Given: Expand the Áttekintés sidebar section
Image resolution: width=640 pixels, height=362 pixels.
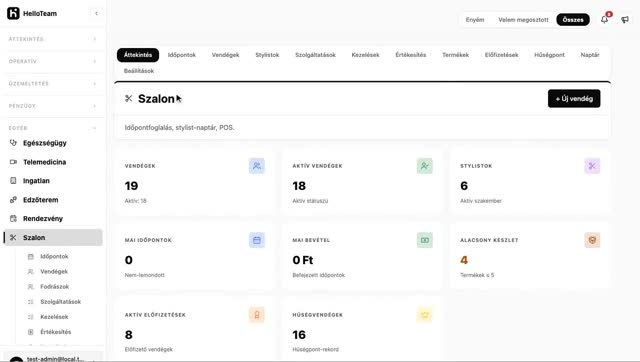Looking at the screenshot, I should point(52,39).
